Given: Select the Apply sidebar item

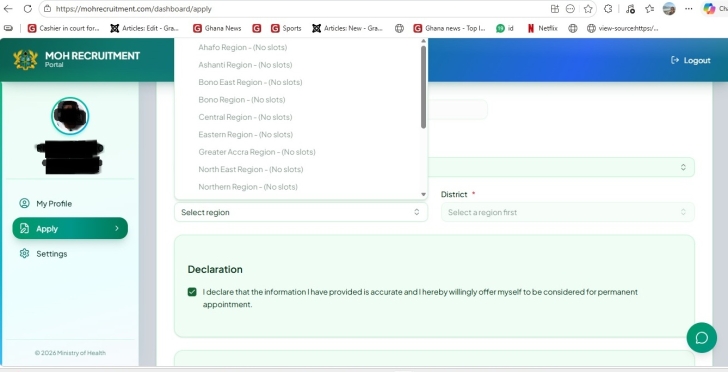Looking at the screenshot, I should [70, 228].
